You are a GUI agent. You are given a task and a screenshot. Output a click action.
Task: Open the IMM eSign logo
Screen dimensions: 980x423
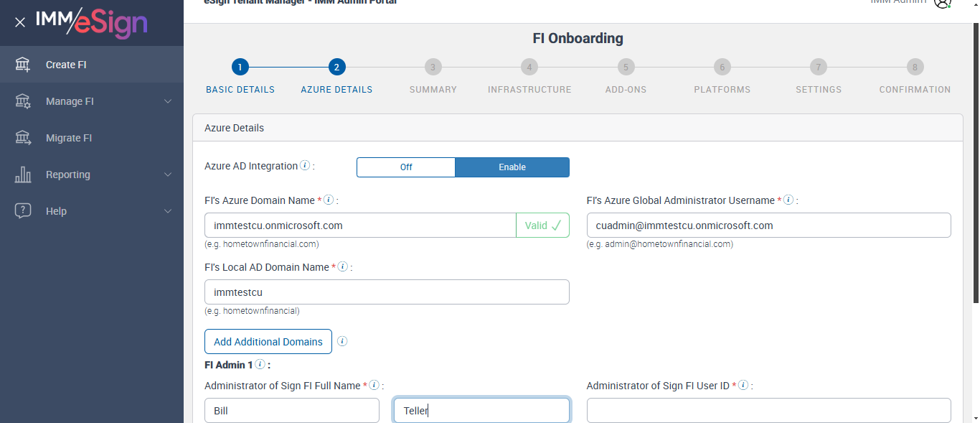[92, 22]
